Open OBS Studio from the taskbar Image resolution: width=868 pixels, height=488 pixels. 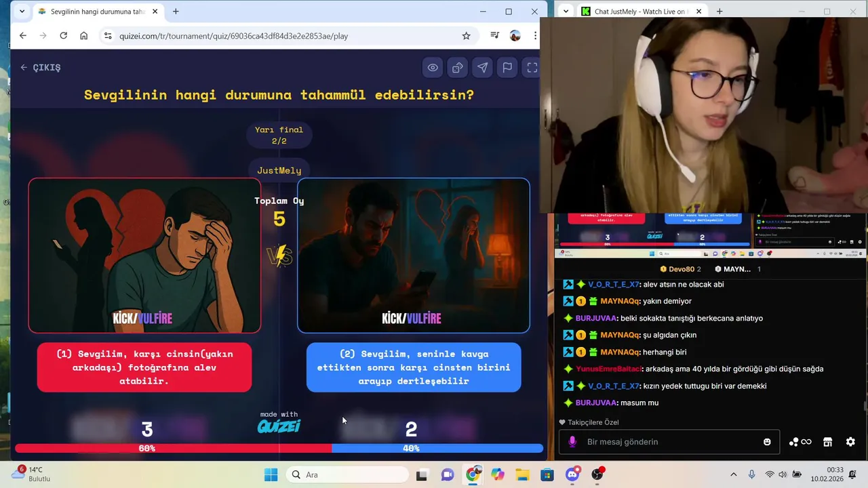point(597,474)
